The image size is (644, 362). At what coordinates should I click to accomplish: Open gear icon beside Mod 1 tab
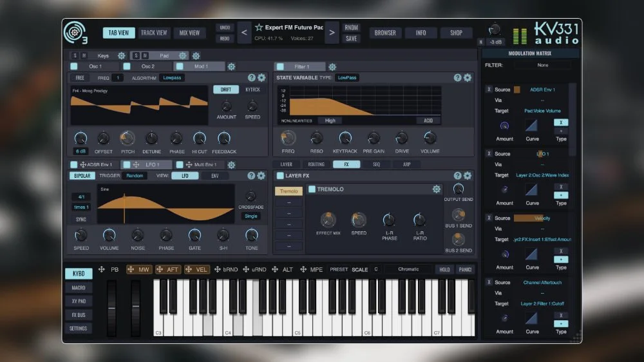coord(232,66)
